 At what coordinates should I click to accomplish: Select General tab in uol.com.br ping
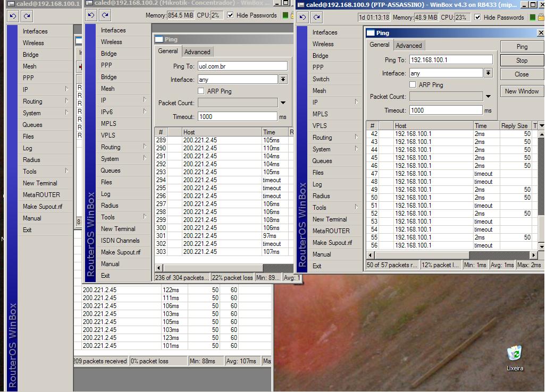(168, 51)
